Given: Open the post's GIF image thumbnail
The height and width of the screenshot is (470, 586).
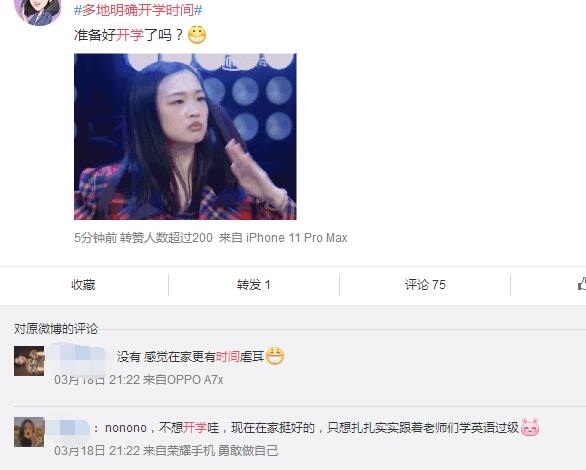Looking at the screenshot, I should pos(185,136).
